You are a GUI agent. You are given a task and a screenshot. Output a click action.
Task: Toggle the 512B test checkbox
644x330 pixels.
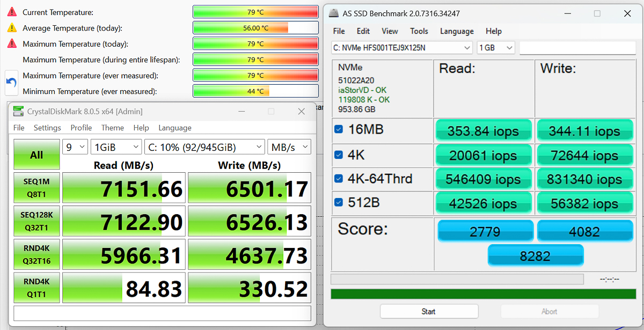pos(338,202)
